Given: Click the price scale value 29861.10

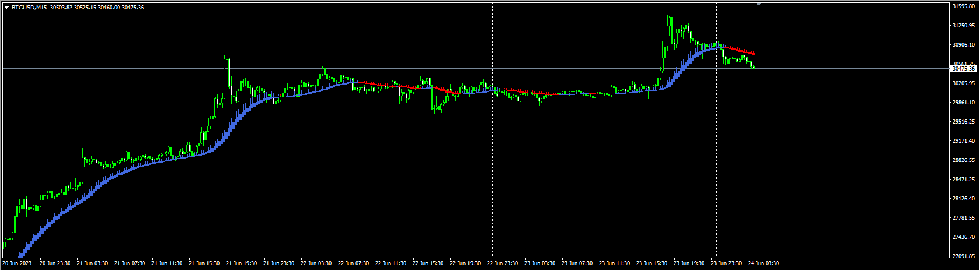Looking at the screenshot, I should click(x=964, y=103).
